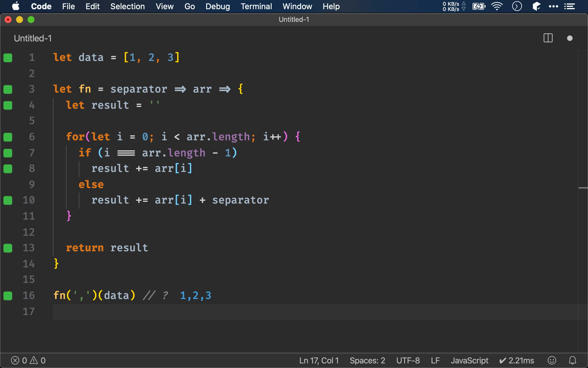Click the split editor icon
Image resolution: width=588 pixels, height=368 pixels.
click(x=548, y=38)
